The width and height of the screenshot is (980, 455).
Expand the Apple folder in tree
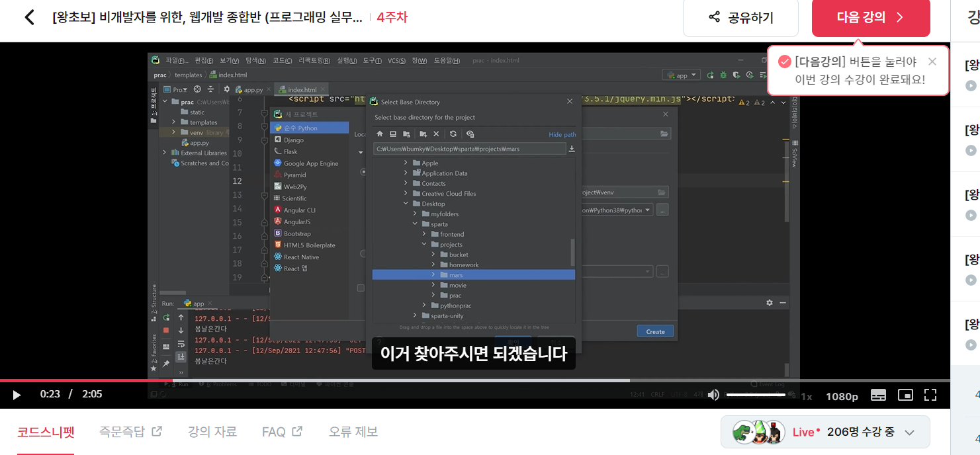(x=406, y=163)
